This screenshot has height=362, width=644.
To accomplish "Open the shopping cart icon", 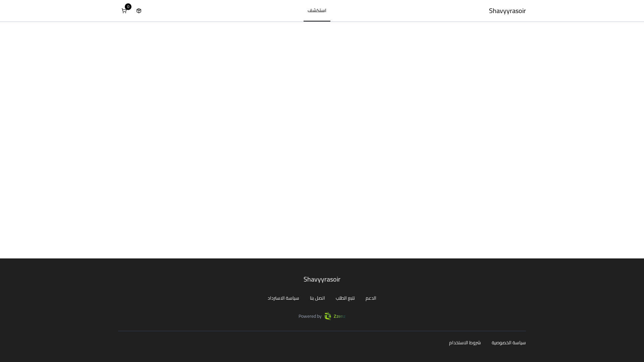I will tap(124, 11).
